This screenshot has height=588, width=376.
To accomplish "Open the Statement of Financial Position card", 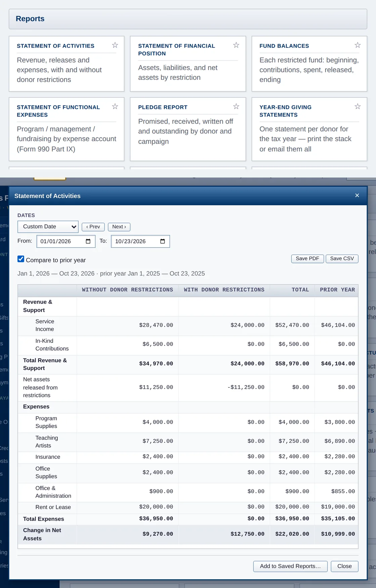I will (x=188, y=64).
